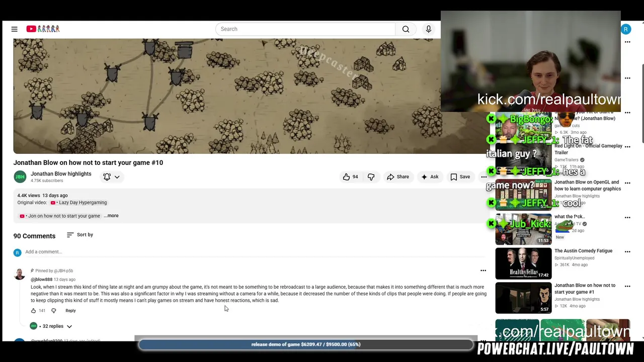Open pinned comment action menu dots
644x362 pixels.
pyautogui.click(x=483, y=271)
